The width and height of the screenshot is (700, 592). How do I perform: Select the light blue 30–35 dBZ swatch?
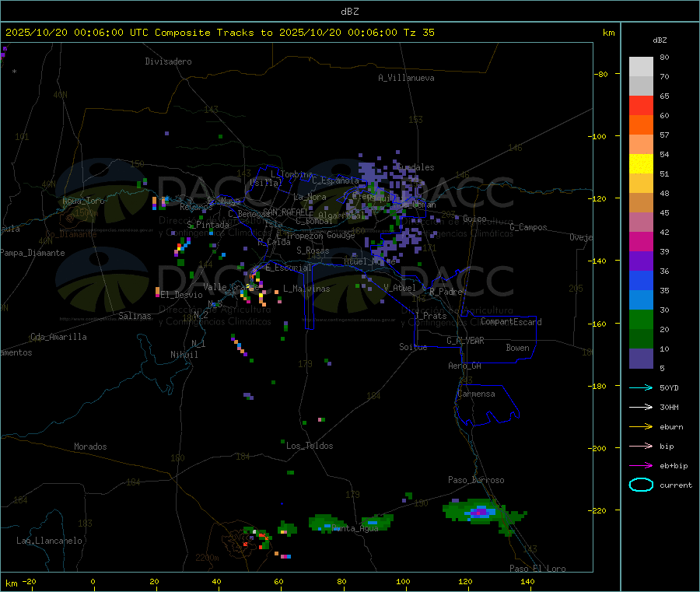pos(641,300)
